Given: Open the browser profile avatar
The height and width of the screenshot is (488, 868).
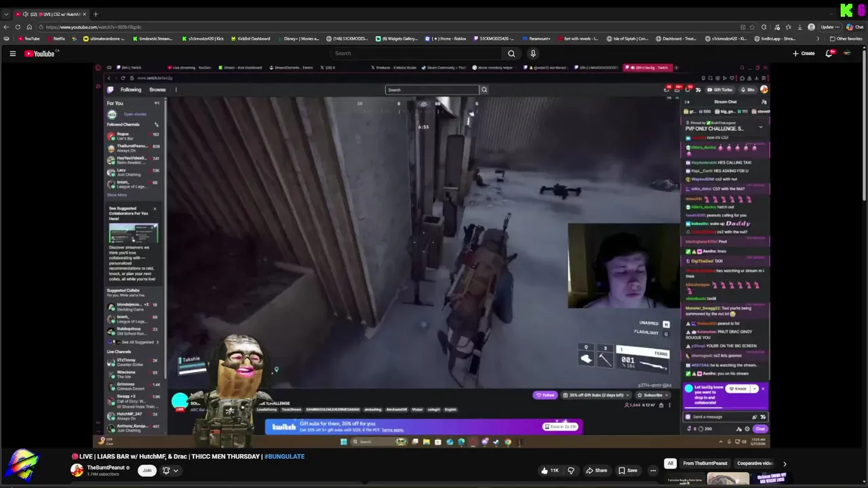Looking at the screenshot, I should (812, 27).
